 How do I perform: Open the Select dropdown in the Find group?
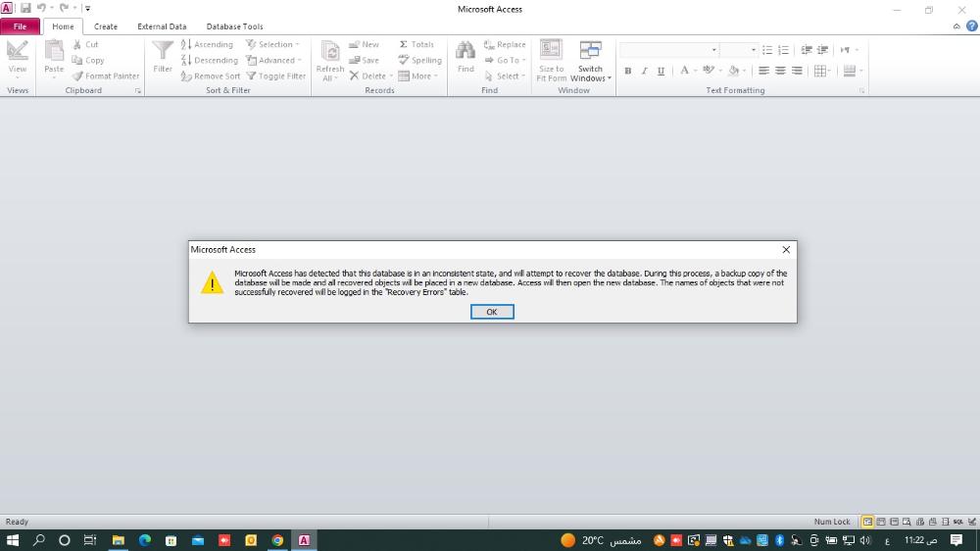pyautogui.click(x=505, y=75)
